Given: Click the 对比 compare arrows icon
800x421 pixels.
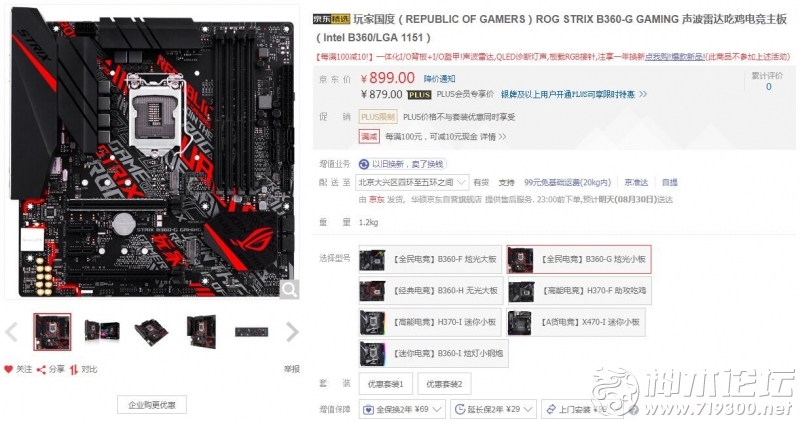Looking at the screenshot, I should [x=74, y=369].
